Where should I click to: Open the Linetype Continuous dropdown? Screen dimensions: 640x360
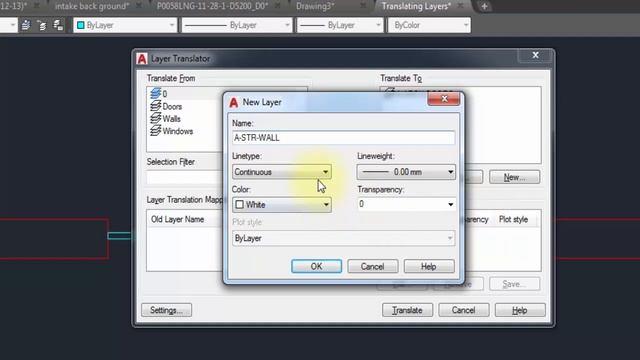pyautogui.click(x=282, y=172)
